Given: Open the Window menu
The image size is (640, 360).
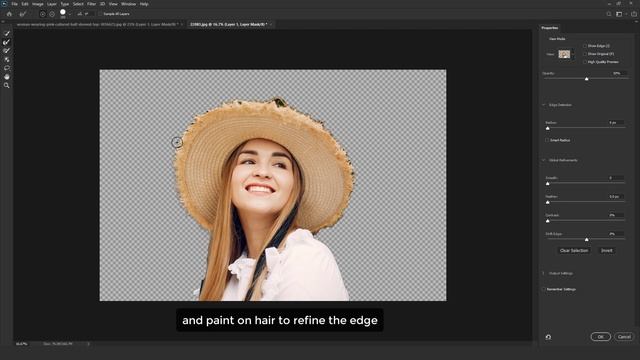Looking at the screenshot, I should point(129,4).
